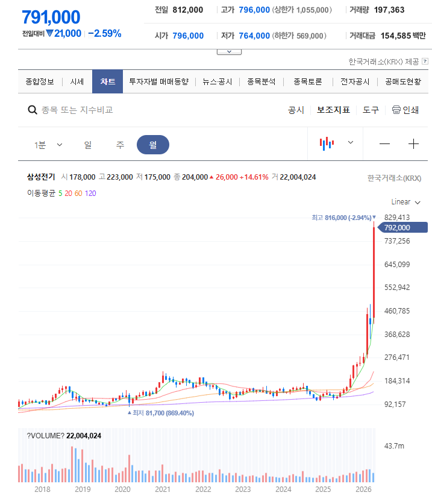Viewport: 432px width, 504px height.
Task: Select the 일 daily period toggle
Action: 88,145
